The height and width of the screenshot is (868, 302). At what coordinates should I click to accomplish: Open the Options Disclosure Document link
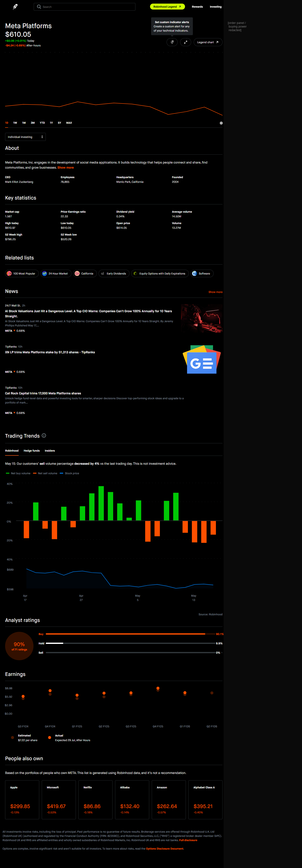(x=165, y=849)
